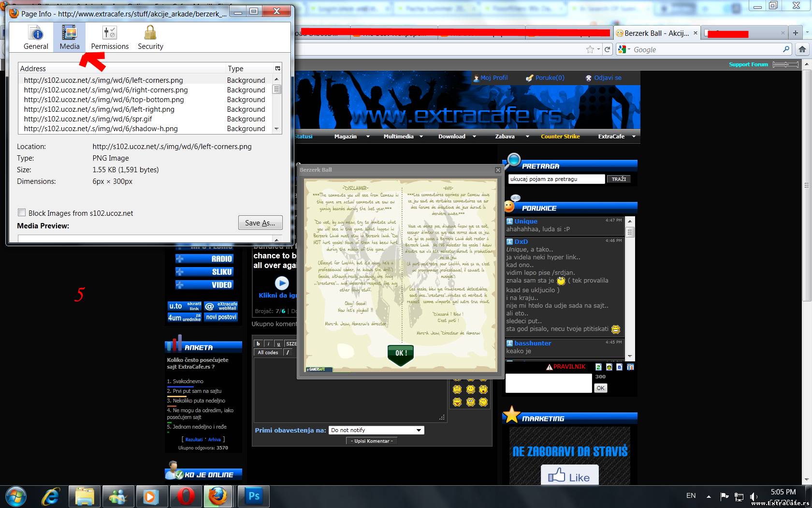Refresh the chat with the green arrows icon
The height and width of the screenshot is (508, 812).
tap(598, 367)
